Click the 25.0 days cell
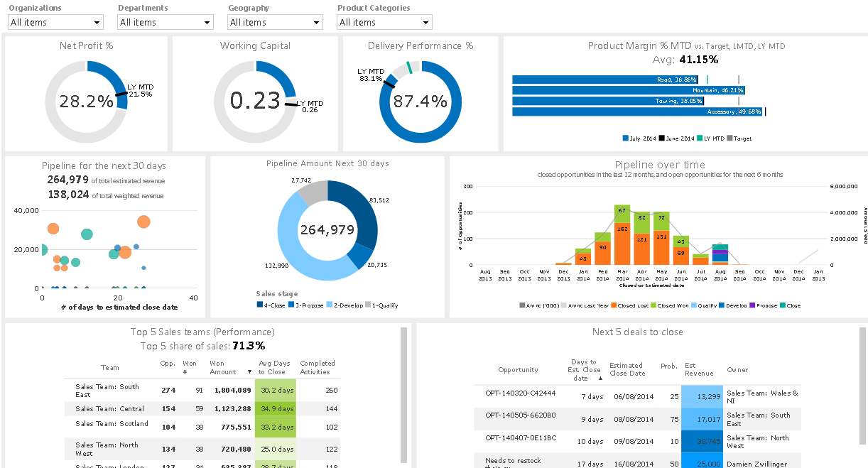868x468 pixels. point(276,449)
